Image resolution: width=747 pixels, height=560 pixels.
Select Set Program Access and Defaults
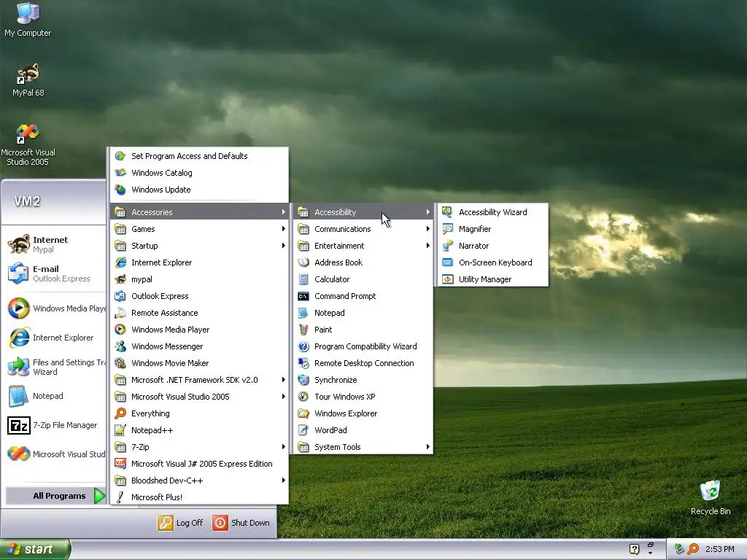pyautogui.click(x=199, y=156)
